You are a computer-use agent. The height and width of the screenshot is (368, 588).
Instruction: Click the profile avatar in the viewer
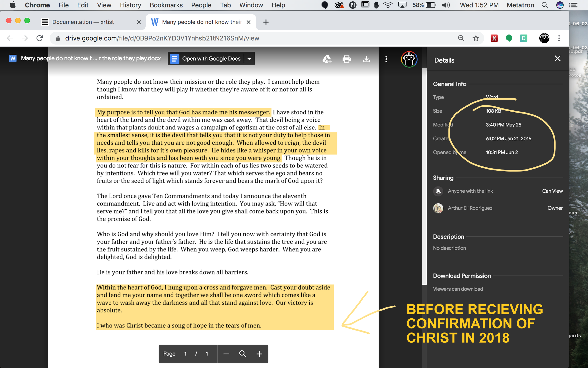409,59
